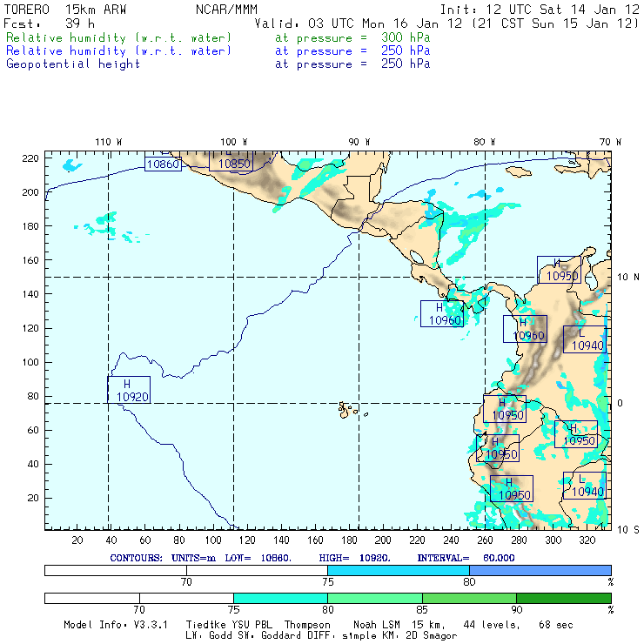Pick the cyan 75-80% swatch in lower colorbar
The width and height of the screenshot is (644, 644).
[280, 599]
